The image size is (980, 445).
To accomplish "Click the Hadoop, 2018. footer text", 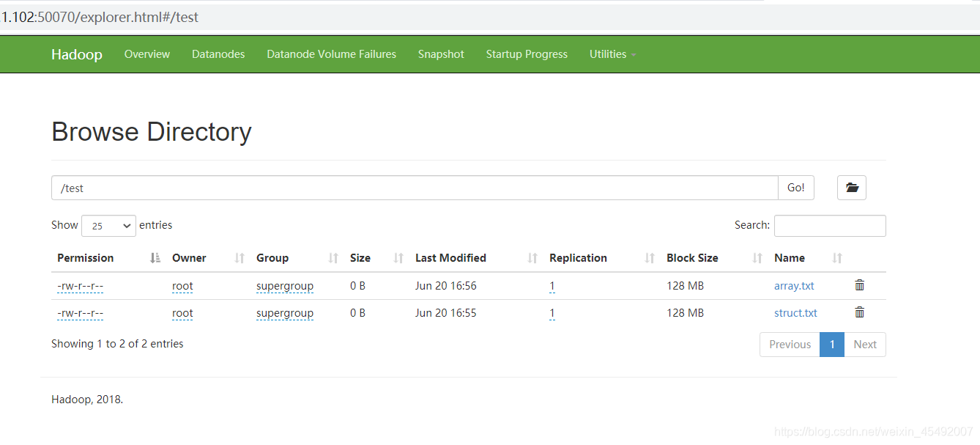I will click(87, 400).
